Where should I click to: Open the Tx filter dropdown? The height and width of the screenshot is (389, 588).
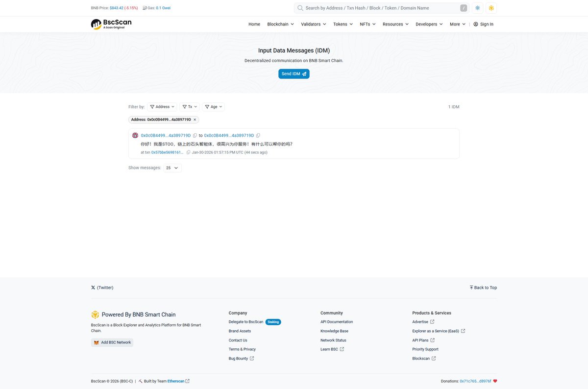point(190,107)
